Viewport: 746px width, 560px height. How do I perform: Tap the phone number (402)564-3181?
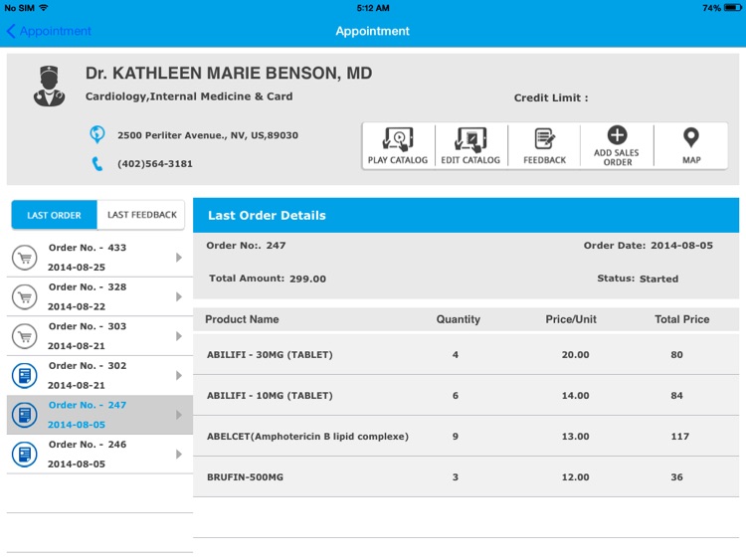(x=155, y=164)
